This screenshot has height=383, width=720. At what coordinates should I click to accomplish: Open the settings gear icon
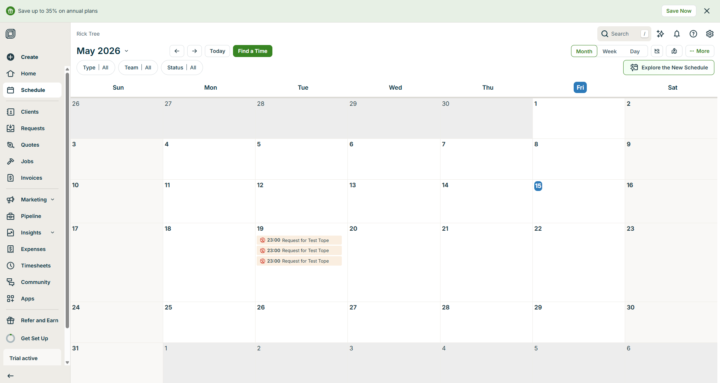tap(710, 34)
